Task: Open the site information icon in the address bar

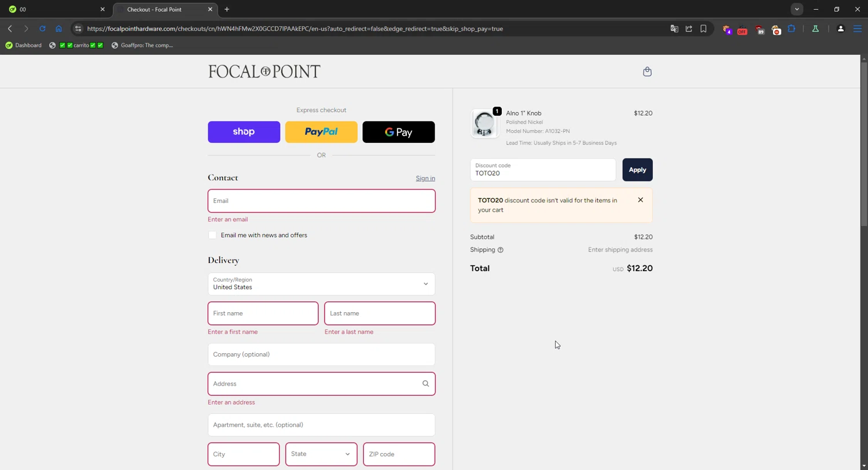Action: (x=78, y=28)
